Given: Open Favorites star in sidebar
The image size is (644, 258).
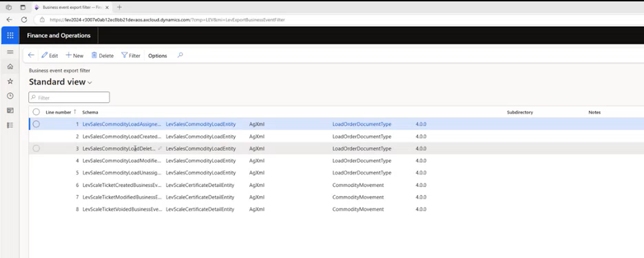Looking at the screenshot, I should coord(10,81).
